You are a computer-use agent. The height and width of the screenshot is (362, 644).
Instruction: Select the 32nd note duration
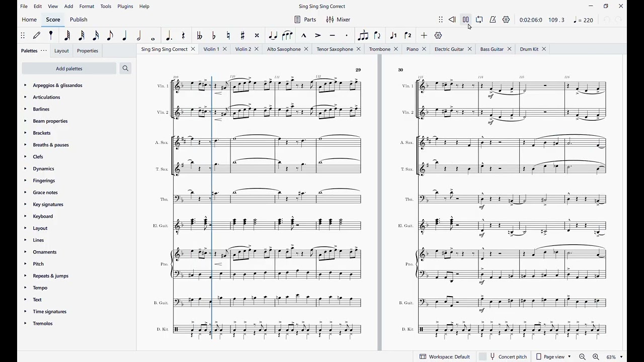coord(82,36)
